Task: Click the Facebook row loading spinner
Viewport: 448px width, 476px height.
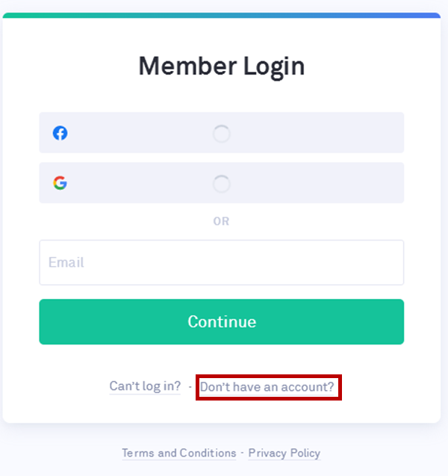Action: [222, 134]
